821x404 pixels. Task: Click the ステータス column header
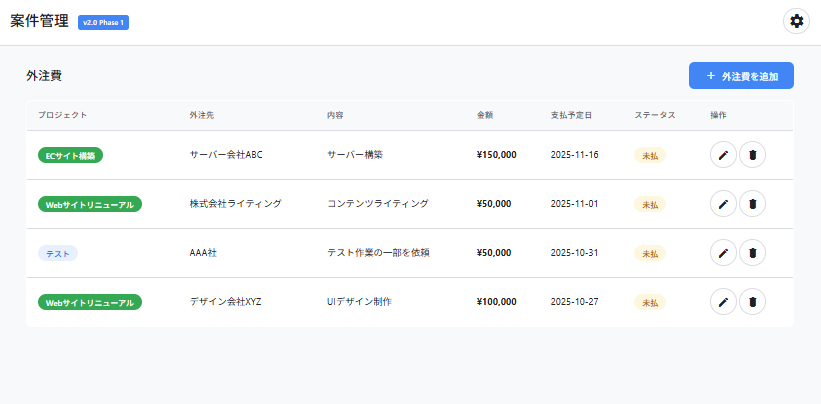pos(654,115)
